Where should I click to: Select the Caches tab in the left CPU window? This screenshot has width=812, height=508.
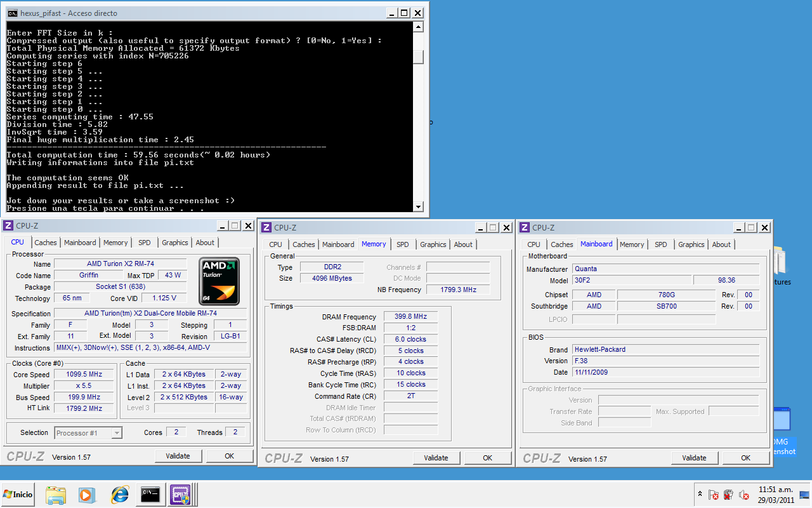pos(46,243)
